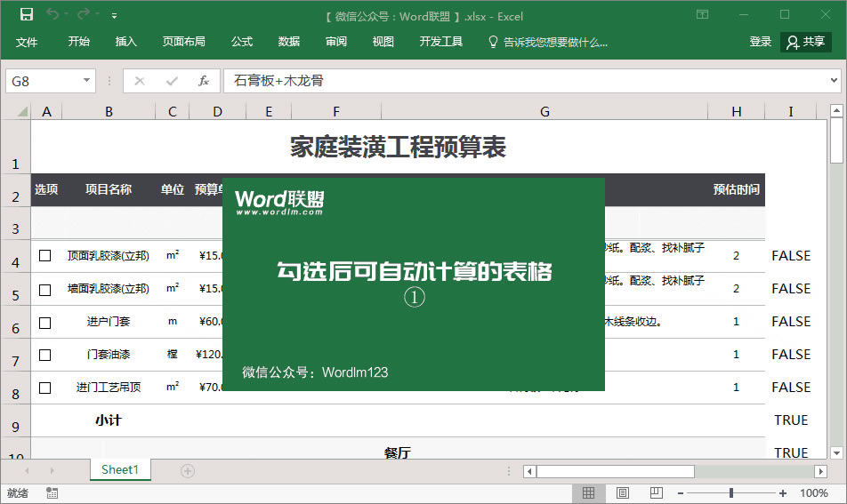Click the 共享 share button
847x504 pixels.
[x=805, y=42]
